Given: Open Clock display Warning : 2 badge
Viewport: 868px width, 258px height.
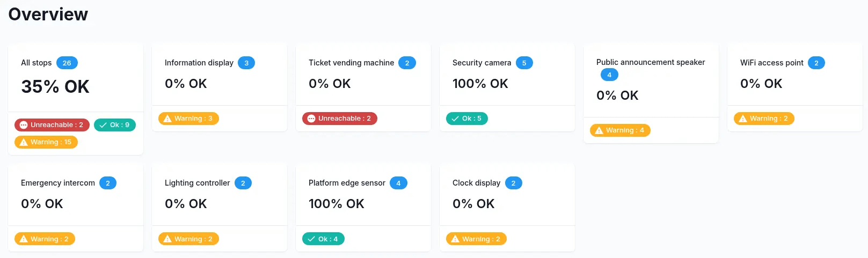Looking at the screenshot, I should pyautogui.click(x=476, y=239).
